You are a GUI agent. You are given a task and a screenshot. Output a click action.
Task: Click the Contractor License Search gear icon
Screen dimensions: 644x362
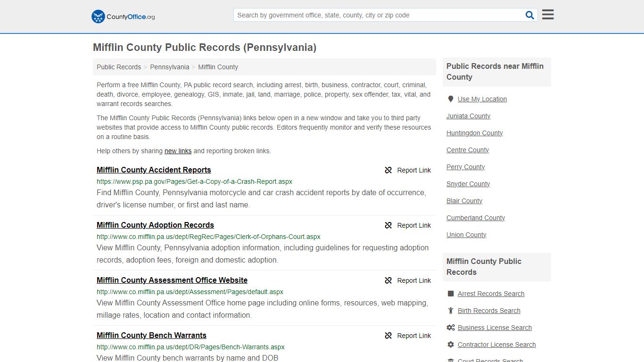pos(451,345)
